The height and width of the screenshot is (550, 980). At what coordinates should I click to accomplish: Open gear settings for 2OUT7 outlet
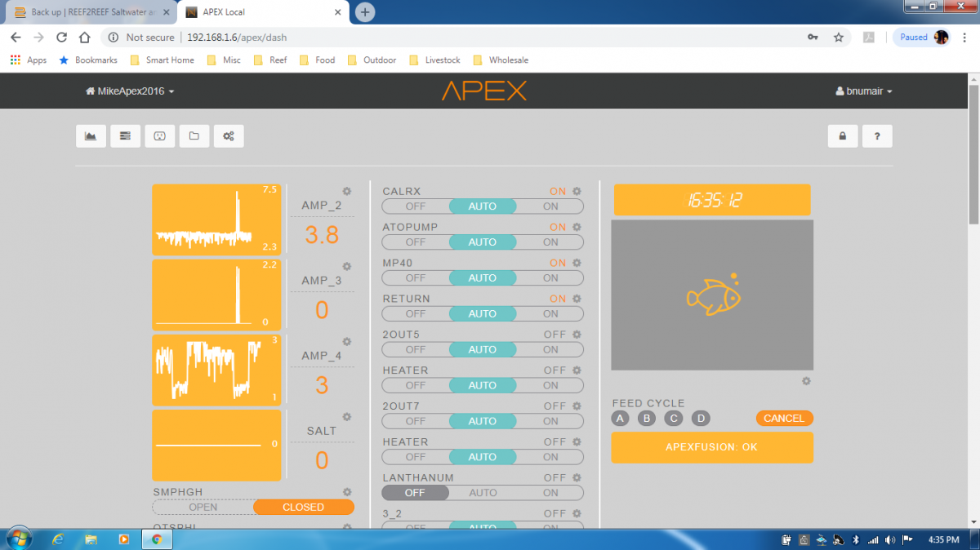[x=577, y=406]
